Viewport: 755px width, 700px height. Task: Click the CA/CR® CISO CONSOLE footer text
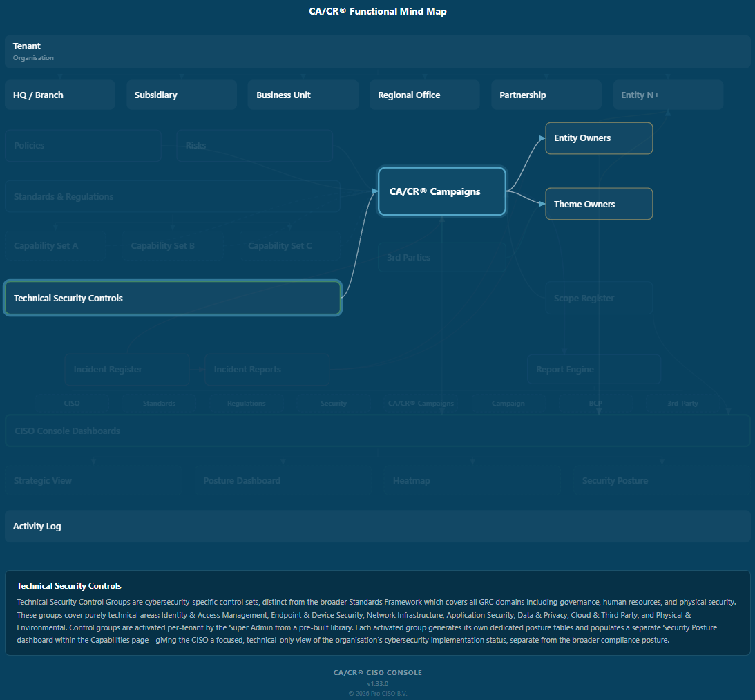pyautogui.click(x=377, y=672)
